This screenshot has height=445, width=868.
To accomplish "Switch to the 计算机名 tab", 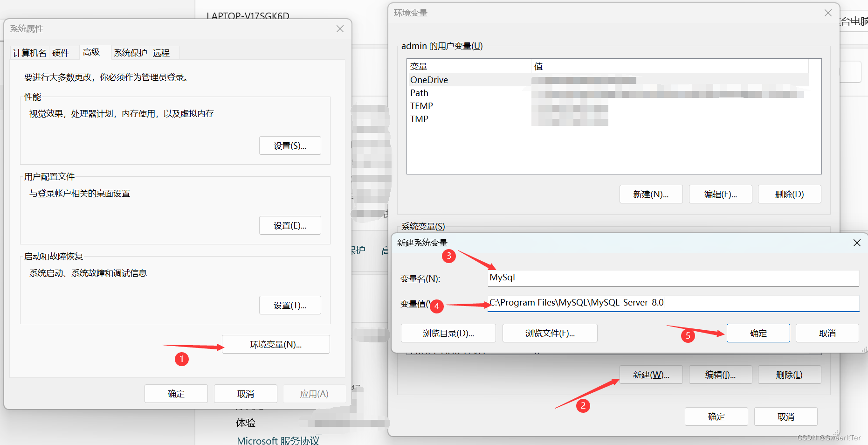I will pyautogui.click(x=29, y=53).
